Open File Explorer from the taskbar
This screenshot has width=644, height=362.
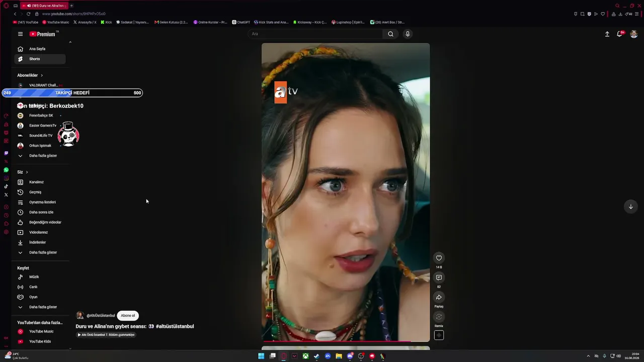(339, 356)
